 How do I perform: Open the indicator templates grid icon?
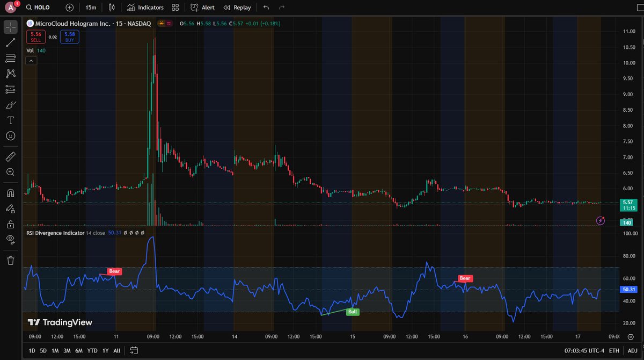[175, 8]
